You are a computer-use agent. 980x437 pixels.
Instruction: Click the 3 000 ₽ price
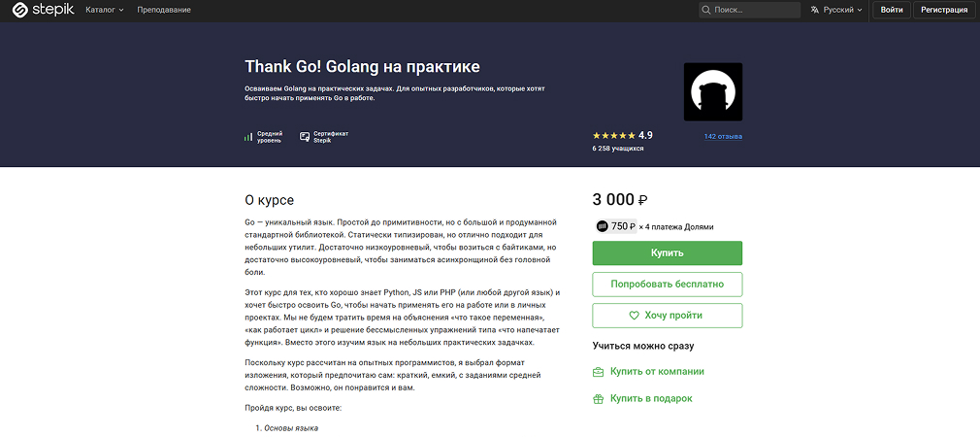click(x=620, y=200)
